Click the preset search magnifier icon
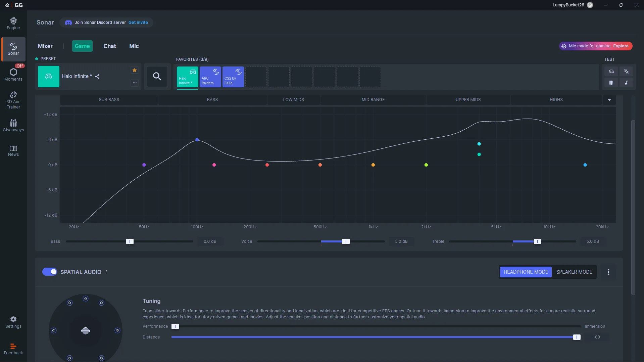 point(157,76)
